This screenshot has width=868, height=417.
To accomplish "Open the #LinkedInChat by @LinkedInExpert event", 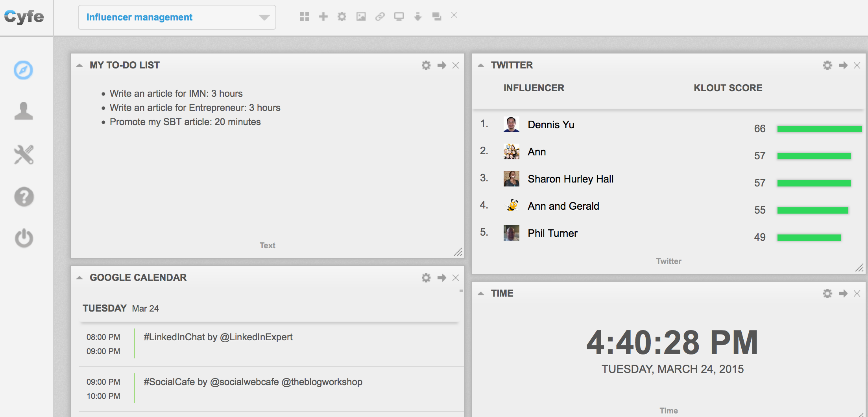I will click(x=218, y=337).
